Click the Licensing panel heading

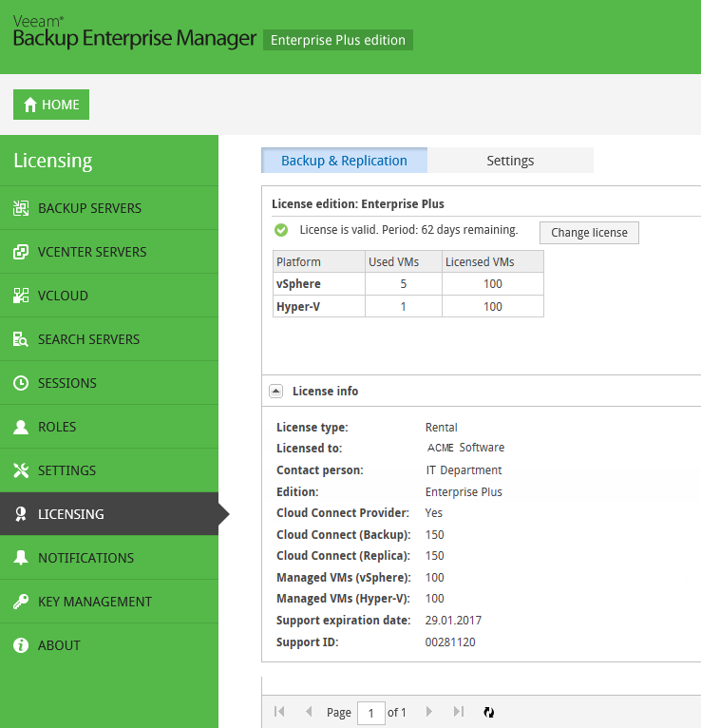click(x=53, y=161)
